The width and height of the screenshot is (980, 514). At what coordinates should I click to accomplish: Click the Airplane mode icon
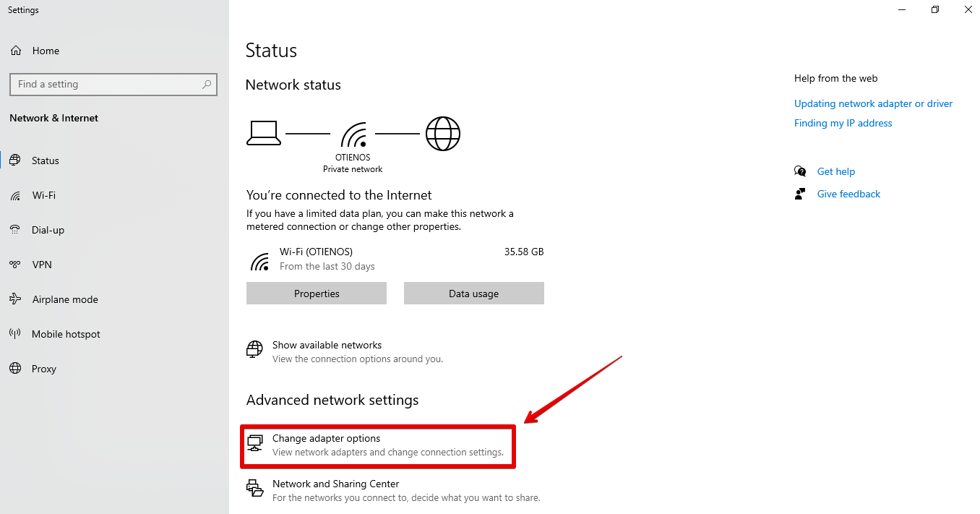point(15,299)
